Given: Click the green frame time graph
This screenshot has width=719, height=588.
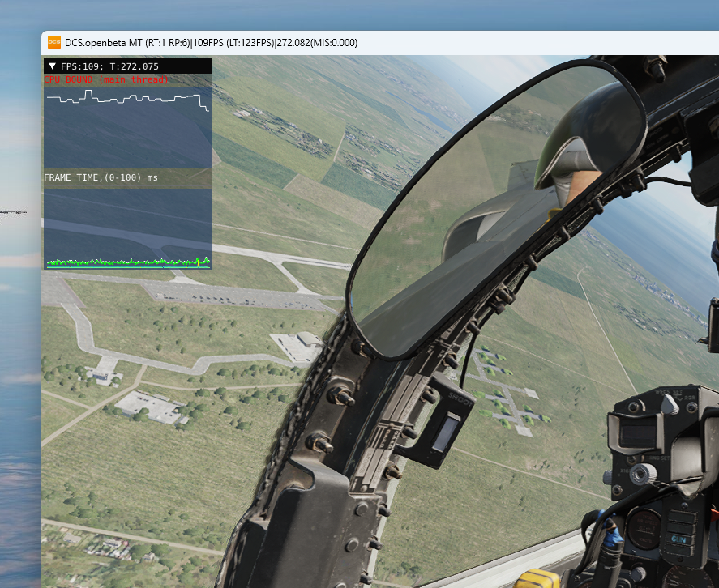Looking at the screenshot, I should [x=128, y=262].
